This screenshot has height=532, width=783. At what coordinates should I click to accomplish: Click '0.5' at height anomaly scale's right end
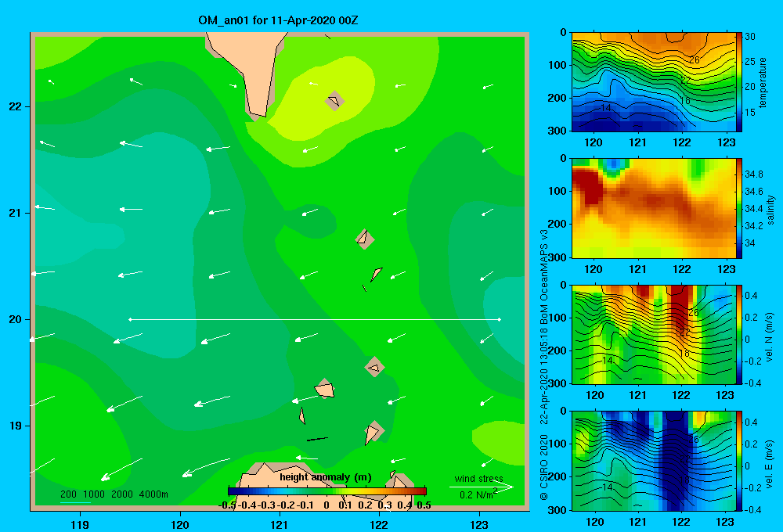[x=424, y=505]
